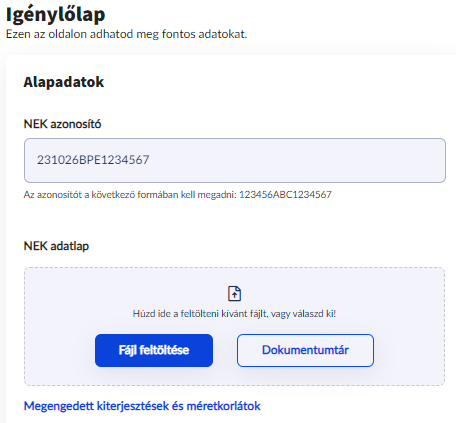This screenshot has width=456, height=423.
Task: Open Megengedett kiterjesztések és méretkorlátok link
Action: [142, 406]
